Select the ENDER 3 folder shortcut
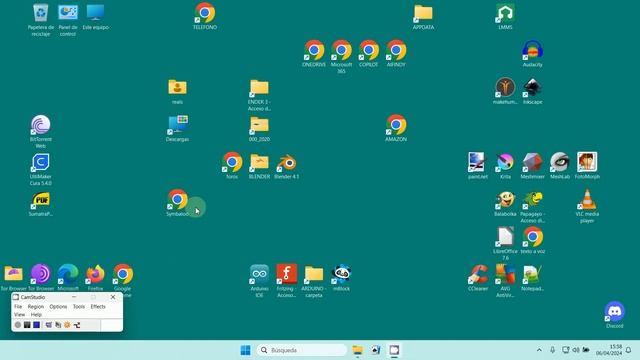 [x=259, y=95]
